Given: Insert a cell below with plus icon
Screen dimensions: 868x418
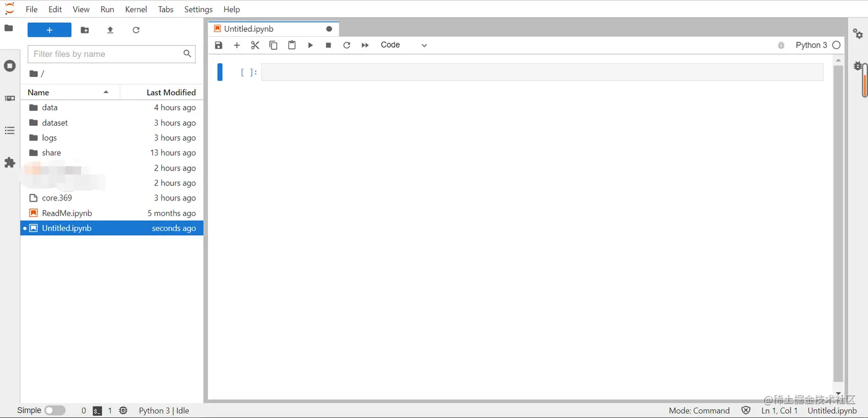Looking at the screenshot, I should coord(237,45).
